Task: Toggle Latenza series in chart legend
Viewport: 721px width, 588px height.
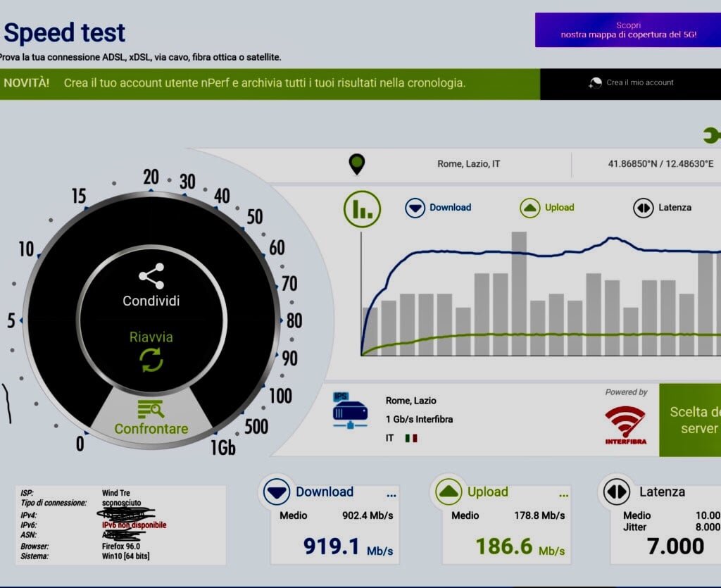Action: [662, 208]
